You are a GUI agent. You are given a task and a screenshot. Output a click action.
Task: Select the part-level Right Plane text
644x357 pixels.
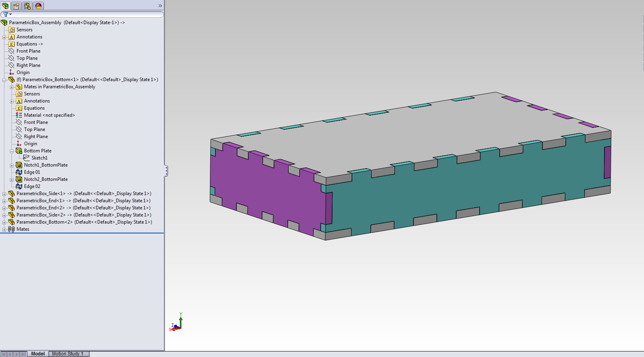point(36,137)
